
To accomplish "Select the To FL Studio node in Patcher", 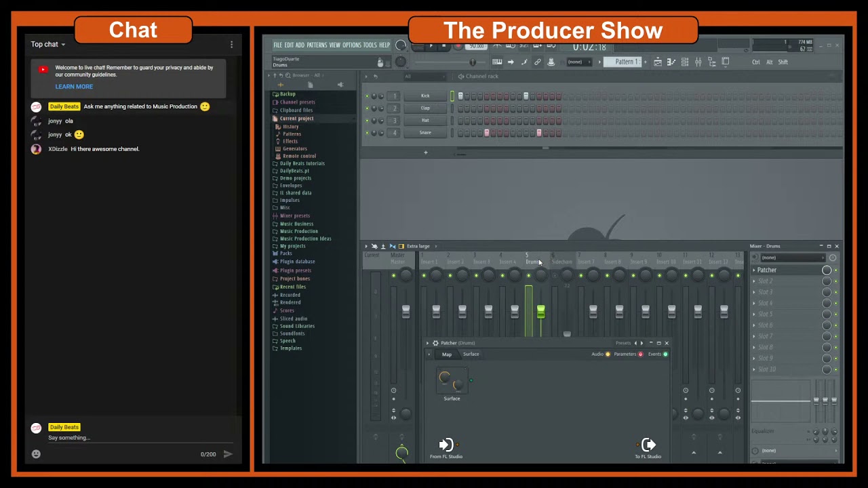I will pyautogui.click(x=648, y=447).
